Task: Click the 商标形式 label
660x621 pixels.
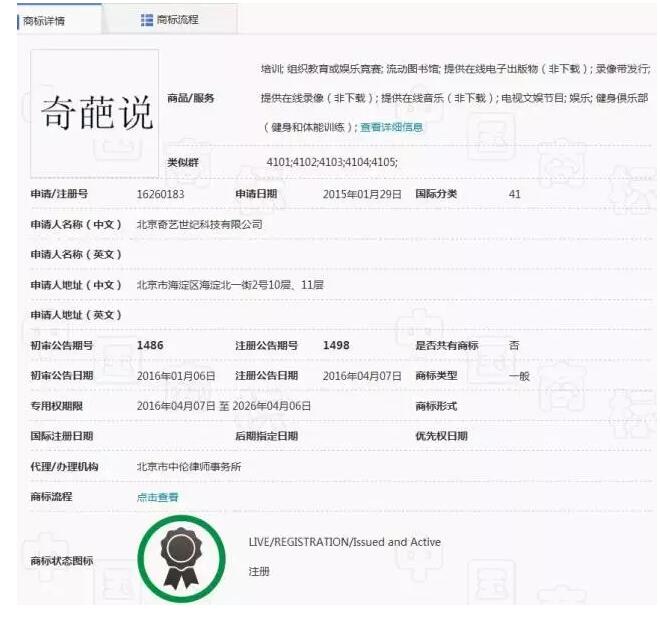Action: 436,406
